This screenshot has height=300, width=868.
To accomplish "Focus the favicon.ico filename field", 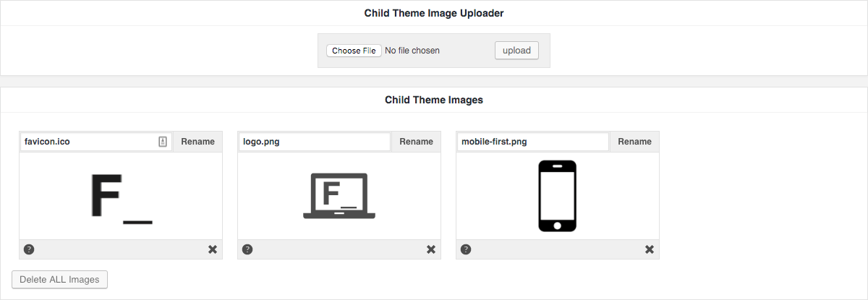I will click(96, 142).
